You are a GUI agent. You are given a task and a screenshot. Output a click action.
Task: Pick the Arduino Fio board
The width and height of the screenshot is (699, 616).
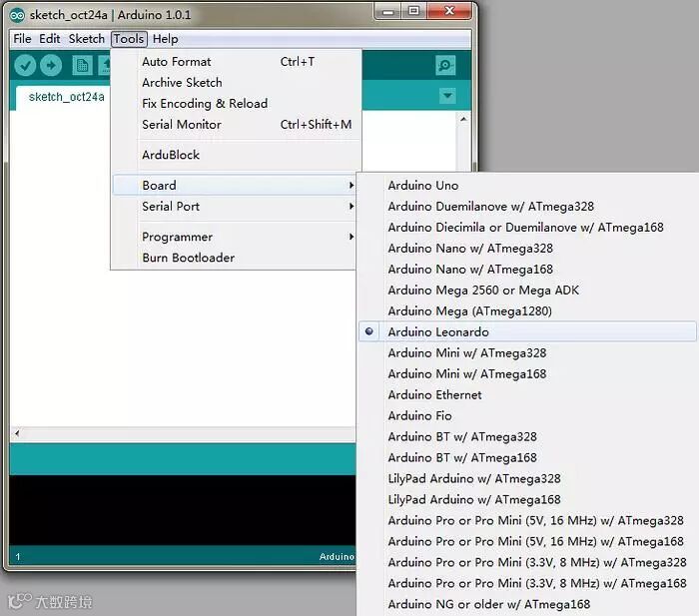click(x=527, y=415)
